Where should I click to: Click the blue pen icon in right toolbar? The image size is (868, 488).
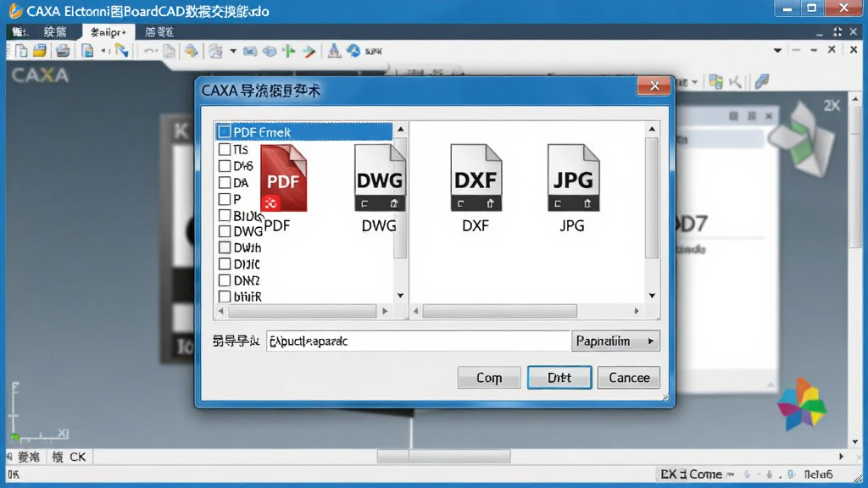tap(762, 81)
